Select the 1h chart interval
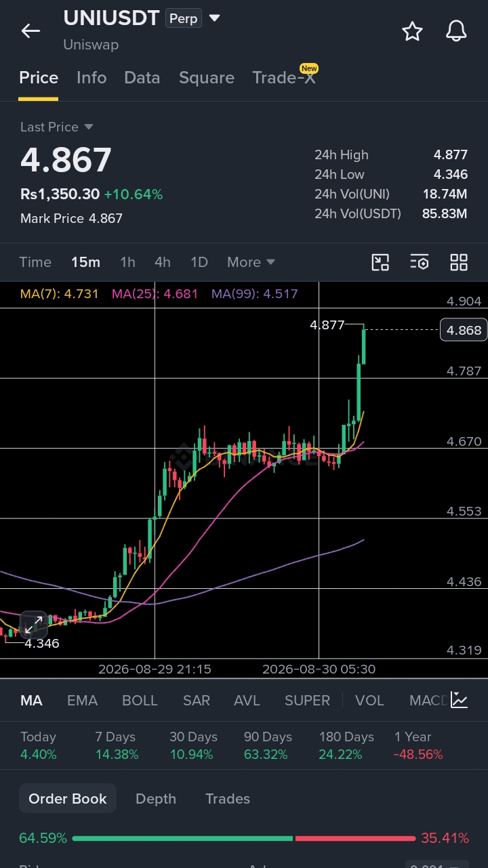The height and width of the screenshot is (868, 488). click(x=127, y=262)
